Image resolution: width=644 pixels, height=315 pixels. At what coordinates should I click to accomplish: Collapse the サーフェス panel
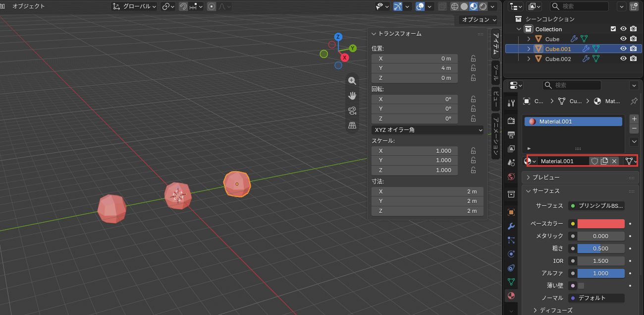[580, 191]
